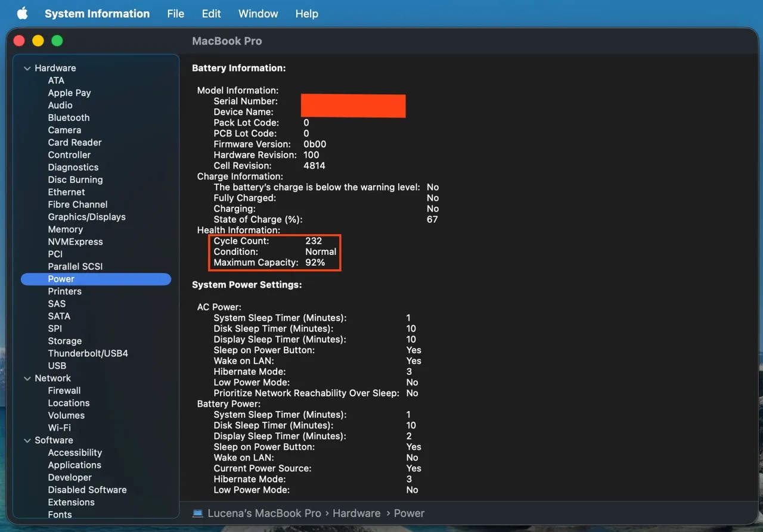Click the laptop icon in the path bar
The image size is (763, 532).
point(197,513)
